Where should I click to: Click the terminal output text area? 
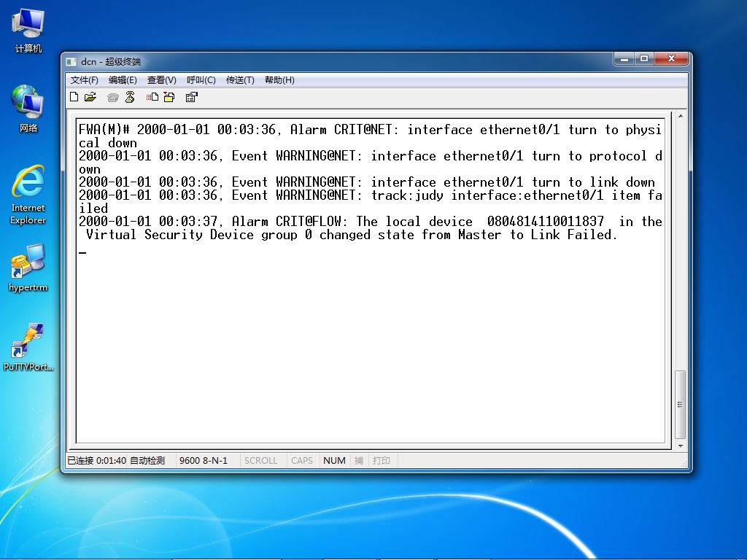(x=371, y=281)
